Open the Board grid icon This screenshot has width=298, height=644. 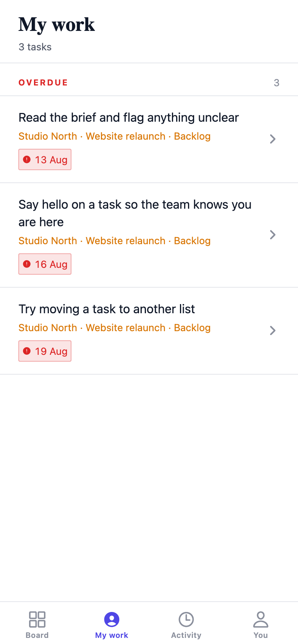click(37, 619)
